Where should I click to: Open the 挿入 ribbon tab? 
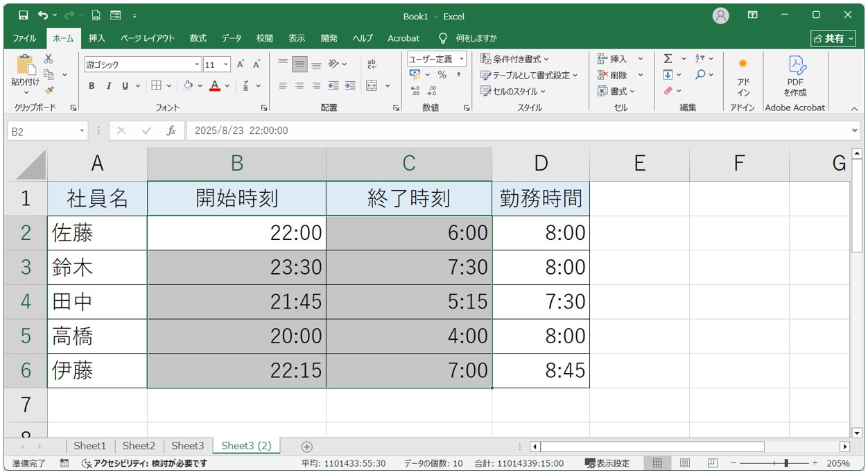click(97, 38)
